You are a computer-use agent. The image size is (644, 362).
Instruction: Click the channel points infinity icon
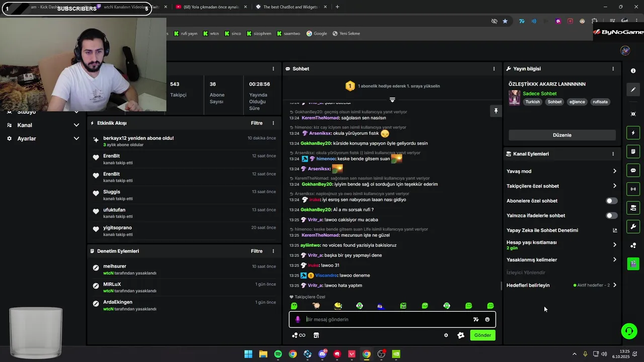pos(299,335)
